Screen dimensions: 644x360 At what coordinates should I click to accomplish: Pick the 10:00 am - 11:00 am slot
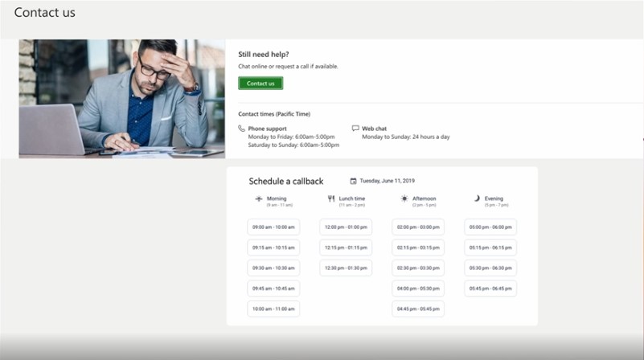[x=273, y=309]
